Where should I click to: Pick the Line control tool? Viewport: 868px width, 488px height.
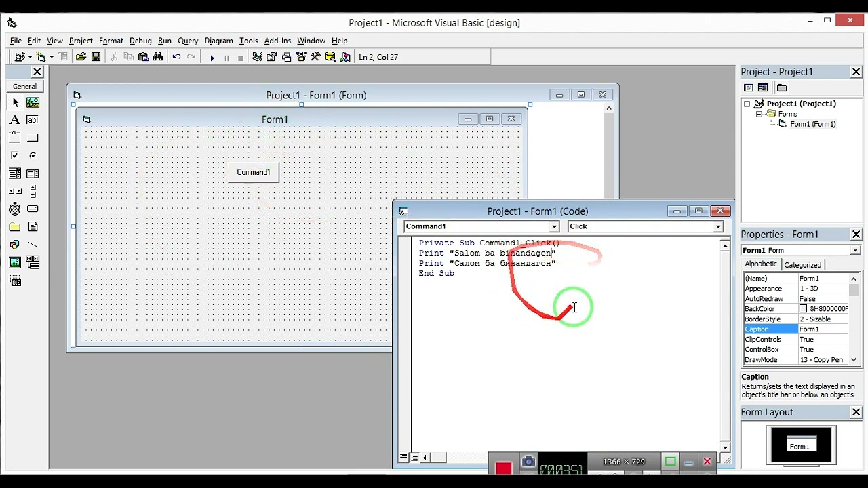[x=33, y=245]
